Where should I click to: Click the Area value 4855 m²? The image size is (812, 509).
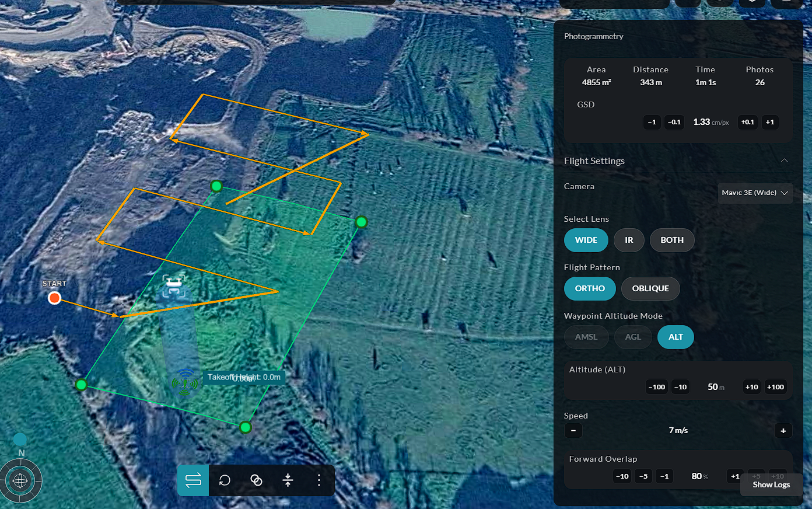click(596, 82)
